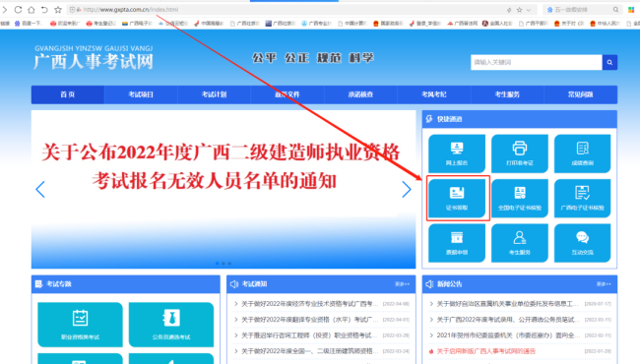640x364 pixels.
Task: Open 网上报名 online registration shortcut
Action: 457,153
